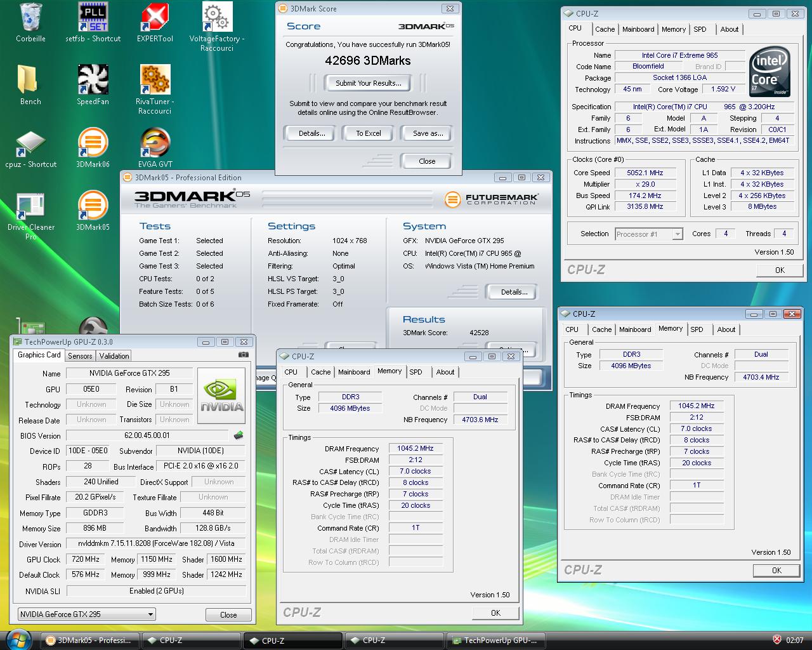
Task: Click GPU Name field NVIDIA GeForce GTX 295
Action: point(129,373)
